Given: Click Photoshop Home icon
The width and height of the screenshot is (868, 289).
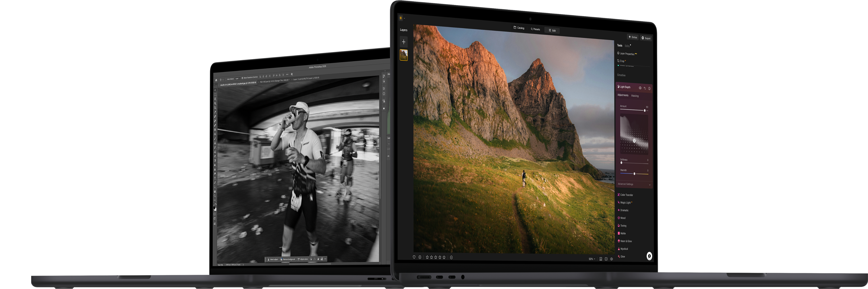Looking at the screenshot, I should [216, 80].
